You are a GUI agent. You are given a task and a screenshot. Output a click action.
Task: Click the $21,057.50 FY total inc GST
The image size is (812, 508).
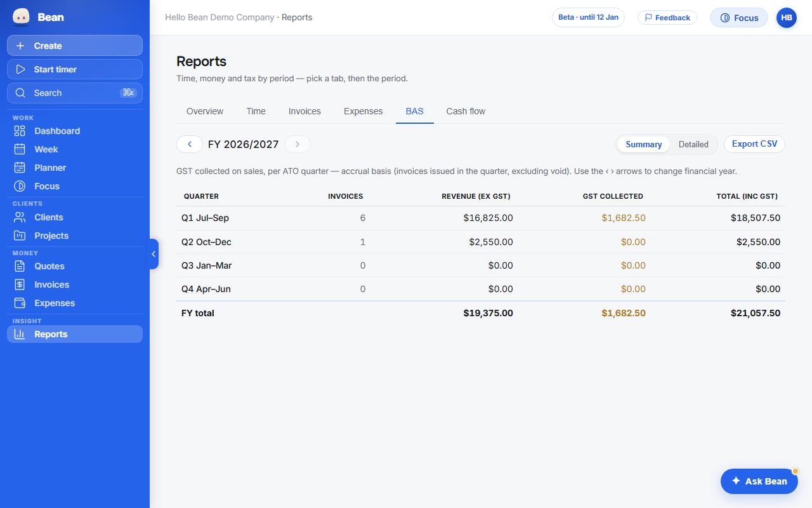click(x=755, y=313)
